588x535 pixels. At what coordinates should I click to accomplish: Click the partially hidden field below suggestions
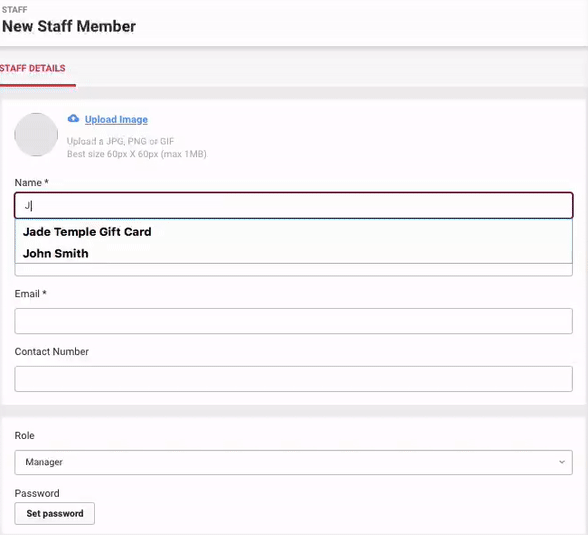click(x=294, y=270)
